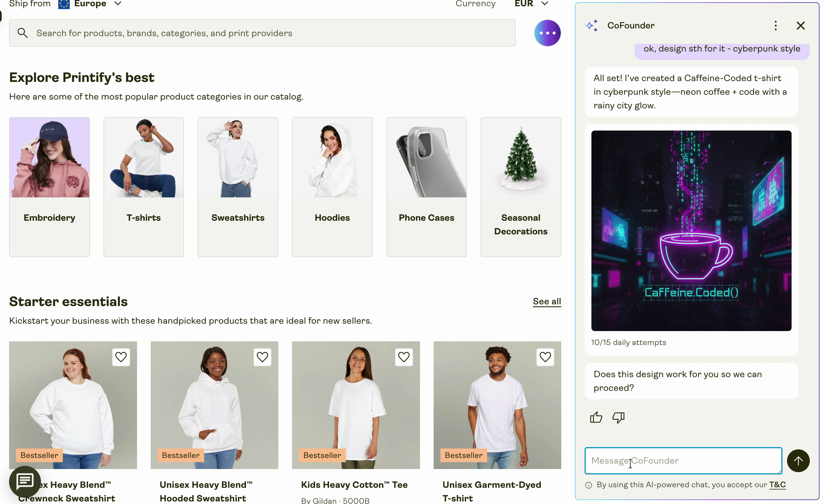Click the Message CoFounder input field
The image size is (824, 504).
tap(683, 460)
